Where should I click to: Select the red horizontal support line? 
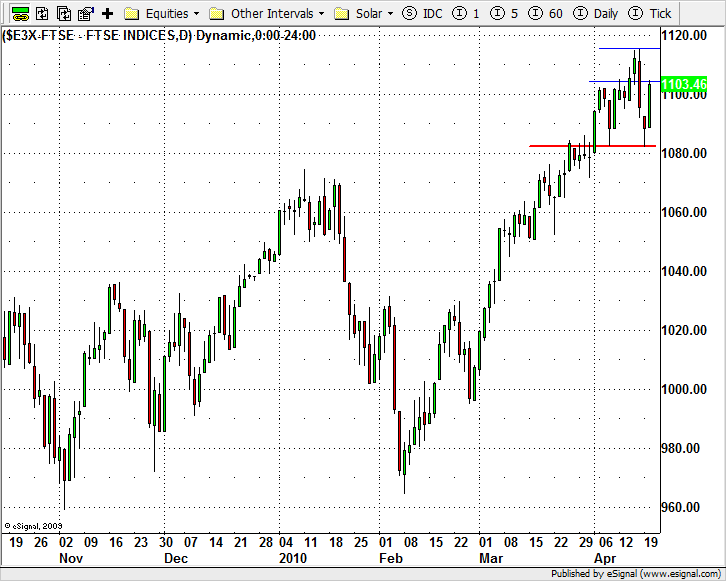(592, 146)
